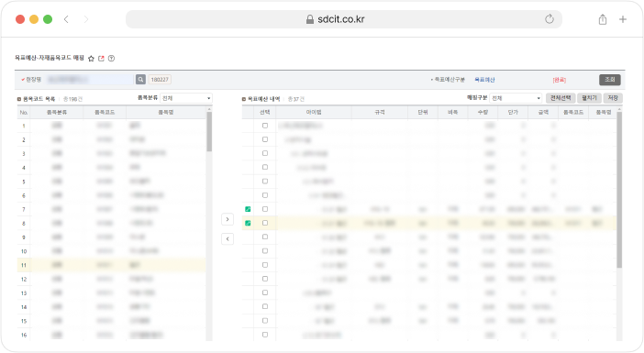Click the 품목분류 column header in the left table

(x=57, y=113)
